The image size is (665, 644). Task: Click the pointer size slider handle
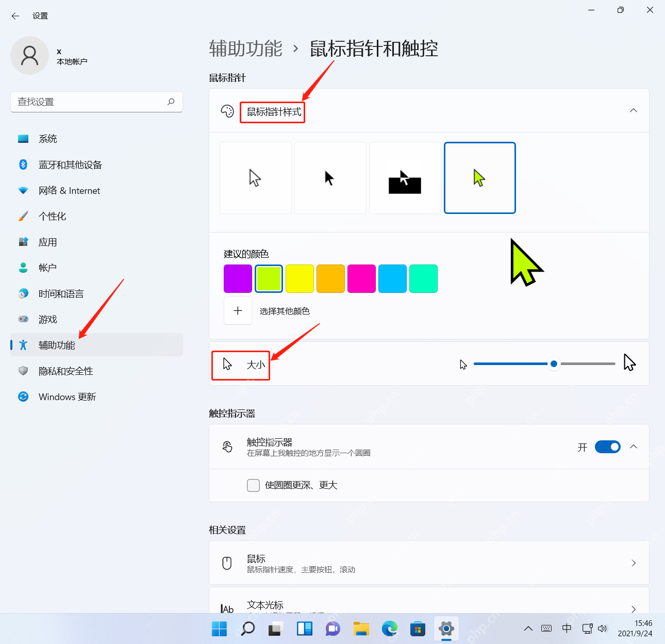coord(554,364)
